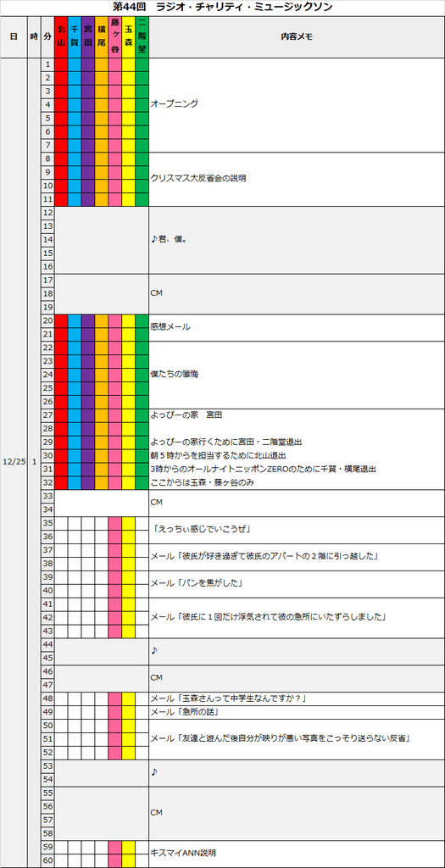Click the line よっぴーの家 宮田
The image size is (445, 868).
coord(186,415)
